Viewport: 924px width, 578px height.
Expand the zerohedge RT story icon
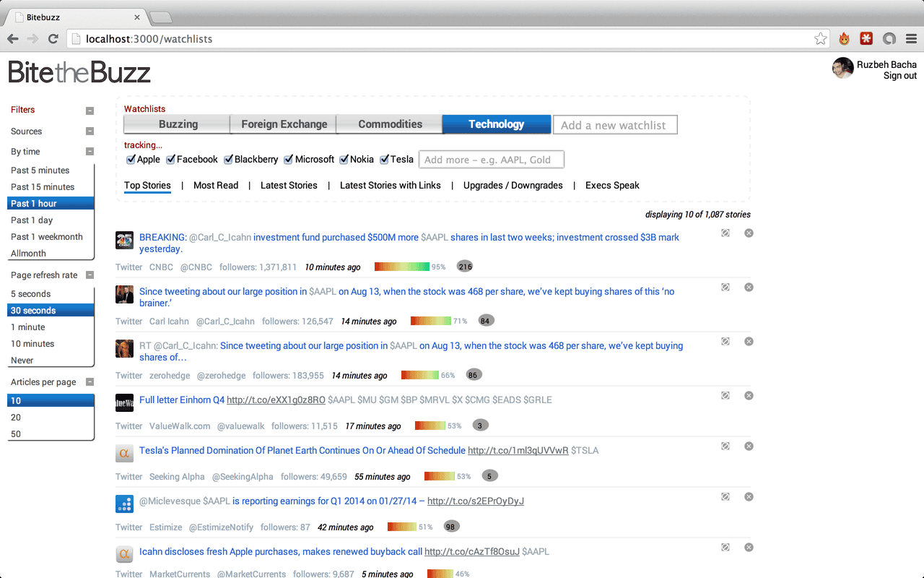coord(725,341)
